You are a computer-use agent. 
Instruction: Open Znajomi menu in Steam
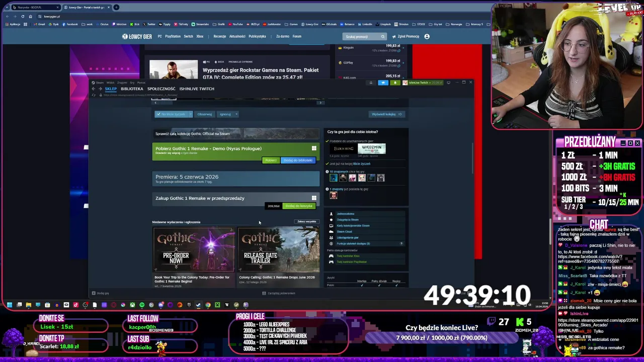[x=122, y=82]
